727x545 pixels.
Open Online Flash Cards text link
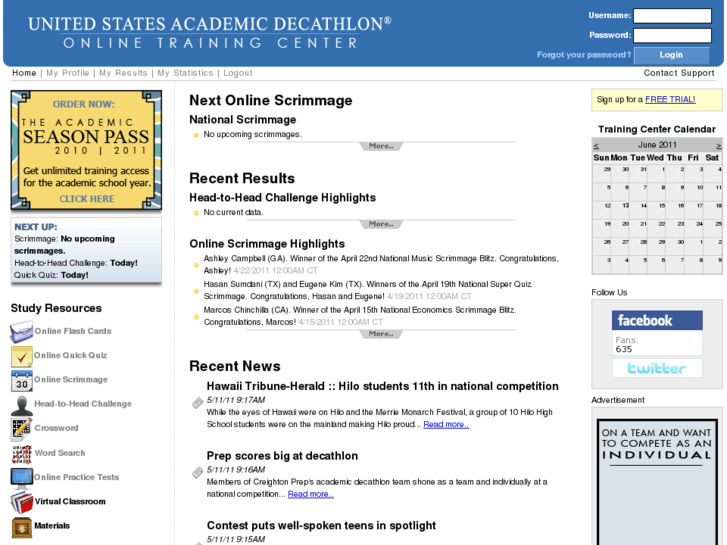(x=73, y=331)
